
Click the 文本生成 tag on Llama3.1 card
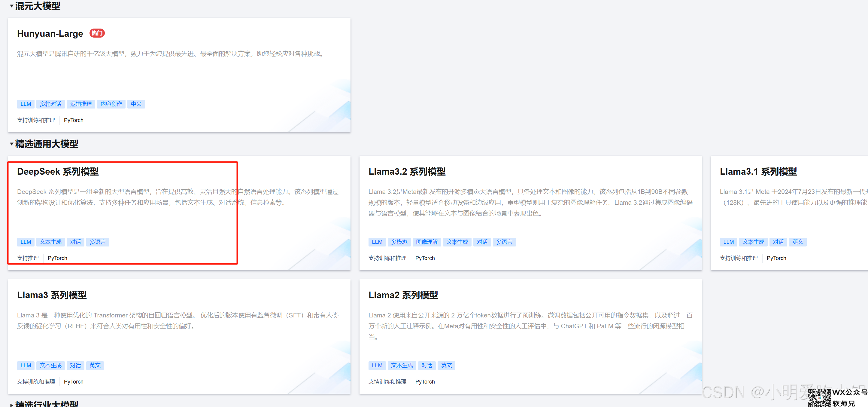pyautogui.click(x=754, y=242)
